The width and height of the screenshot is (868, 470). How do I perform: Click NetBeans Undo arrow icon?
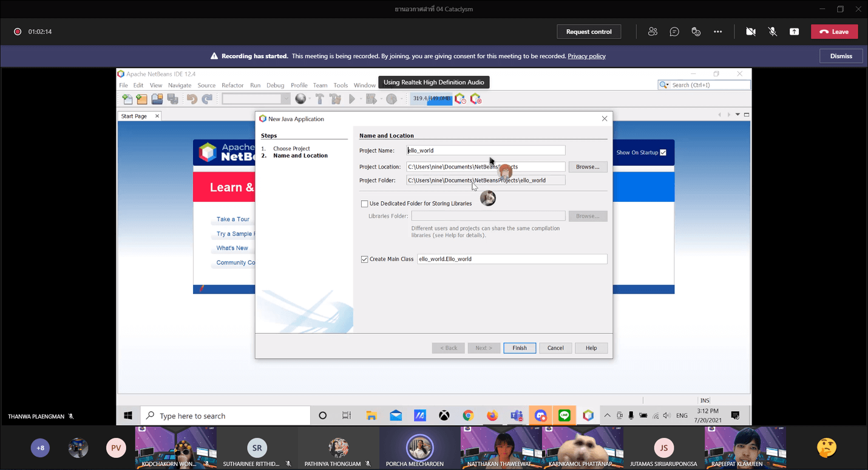tap(192, 99)
